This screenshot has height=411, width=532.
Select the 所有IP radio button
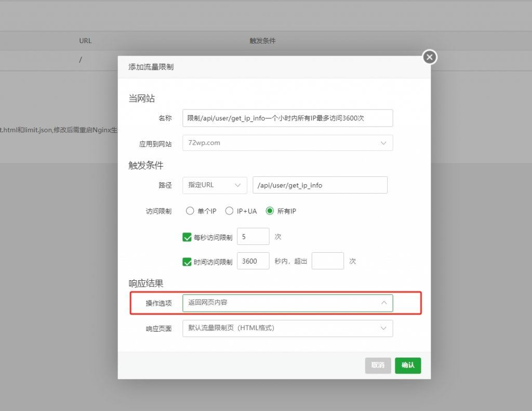(270, 211)
